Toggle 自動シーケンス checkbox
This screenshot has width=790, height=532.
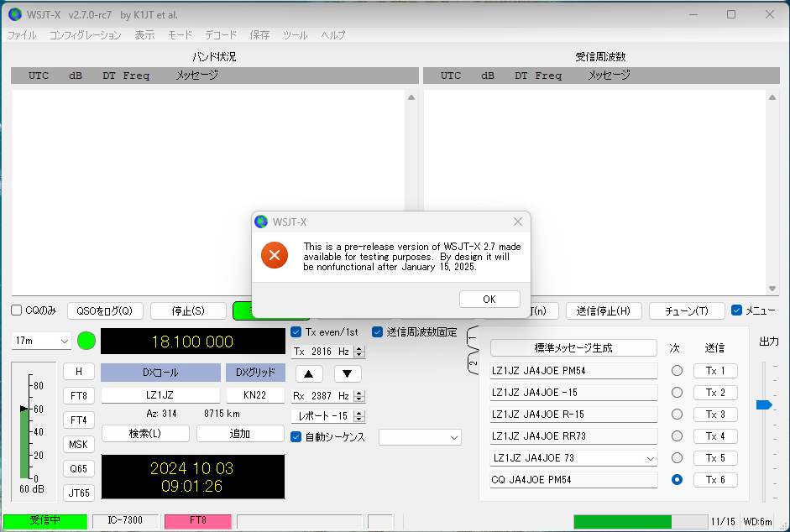(x=296, y=437)
